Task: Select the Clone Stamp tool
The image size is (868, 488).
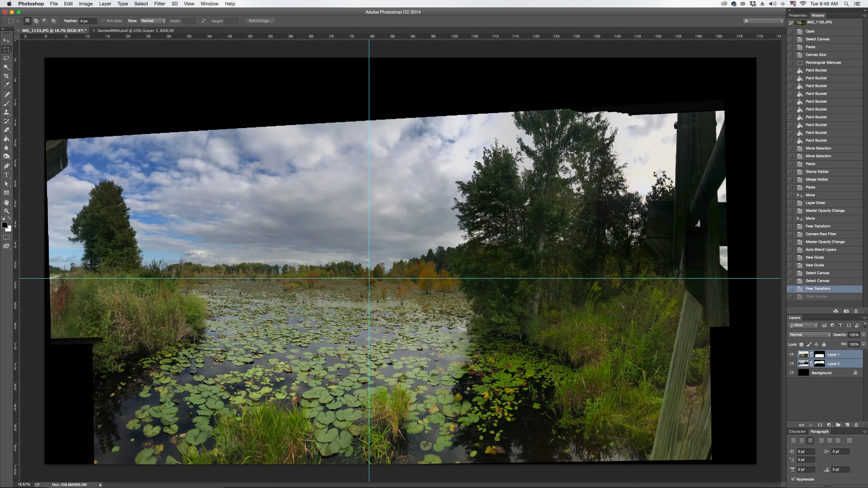Action: click(x=7, y=112)
